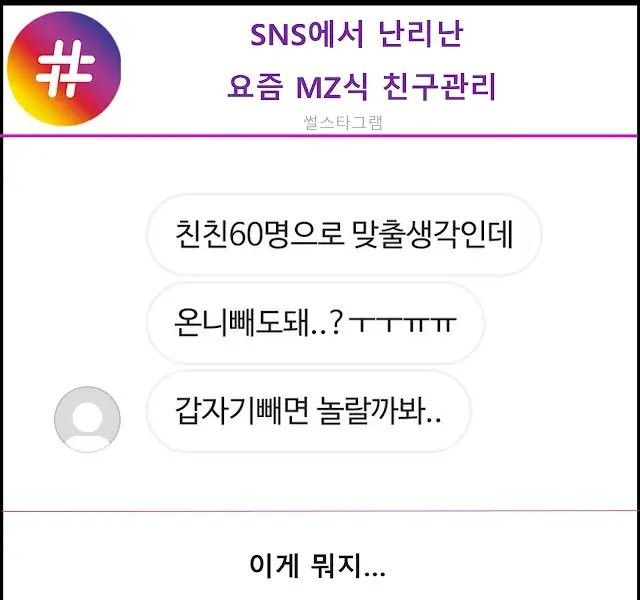Tap the message bubble '온니빼도돼..?'
This screenshot has height=600, width=640.
[315, 323]
